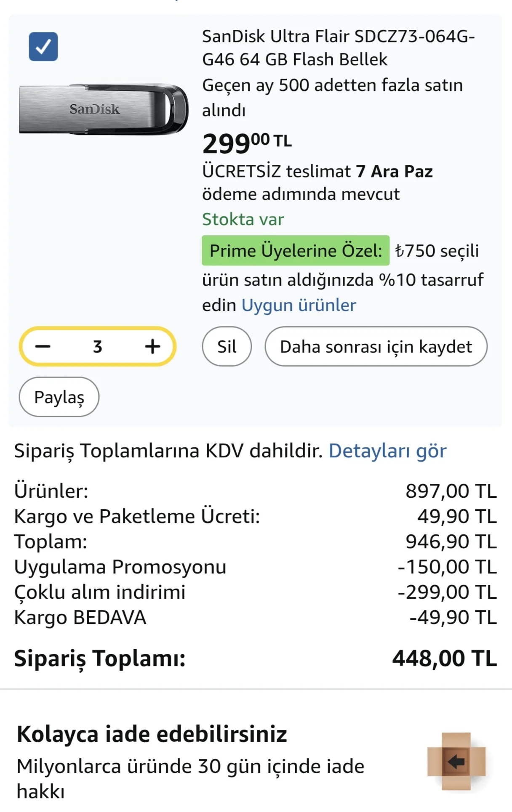Tap the quantity value 3
The height and width of the screenshot is (812, 512).
[98, 347]
